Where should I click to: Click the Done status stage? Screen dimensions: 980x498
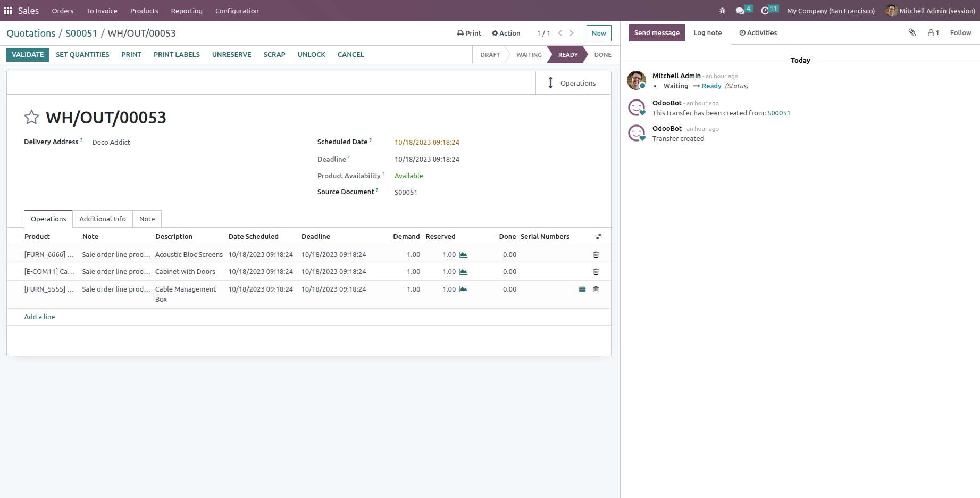[602, 55]
